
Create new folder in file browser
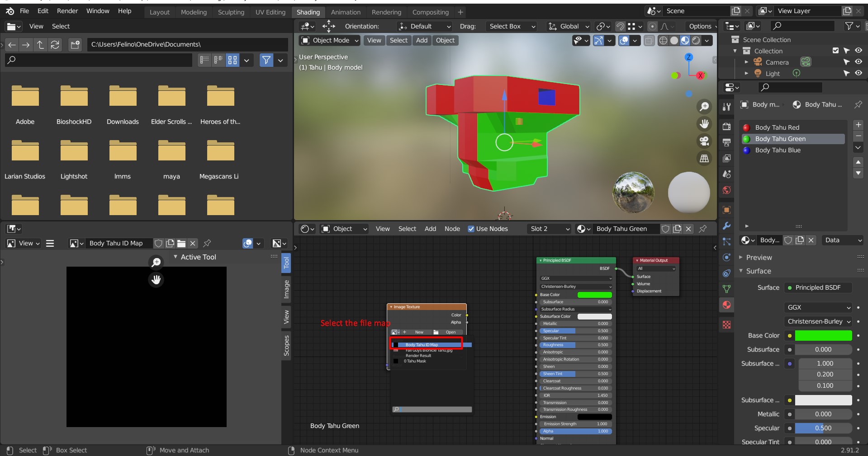(x=75, y=45)
